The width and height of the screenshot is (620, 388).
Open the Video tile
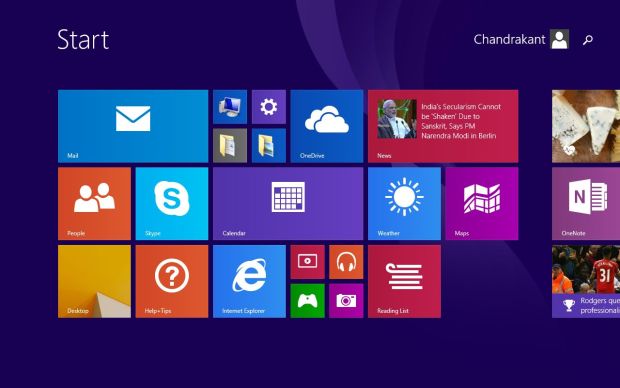pos(307,262)
